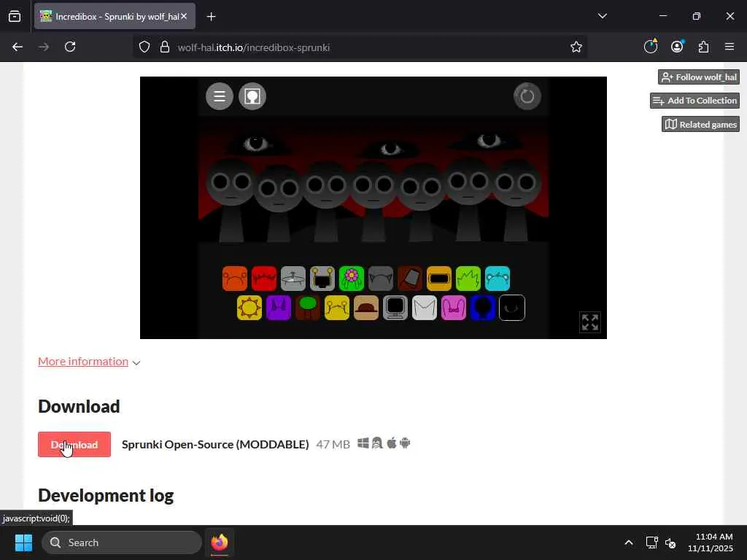Follow wolf_hal button
Image resolution: width=747 pixels, height=560 pixels.
pyautogui.click(x=699, y=77)
